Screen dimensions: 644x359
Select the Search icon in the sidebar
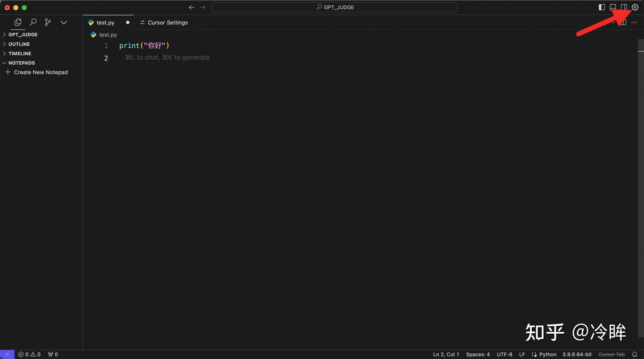(33, 22)
